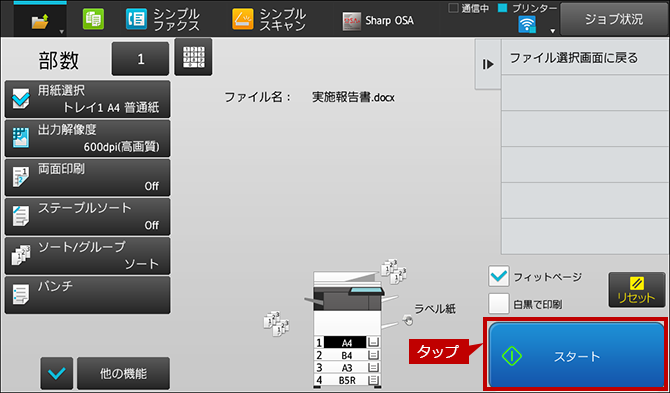Screen dimensions: 670x393
Task: Tap the left output tray pages icon
Action: pyautogui.click(x=276, y=323)
